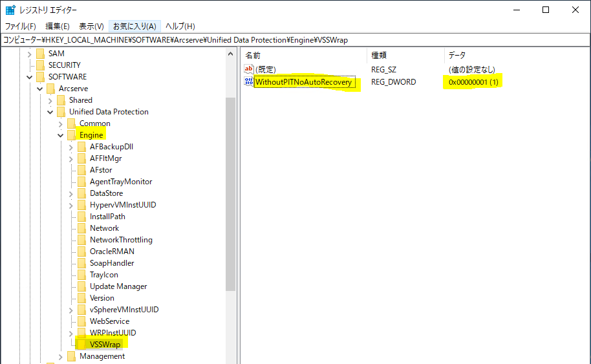Click the Registry Editor app icon in title bar

10,10
